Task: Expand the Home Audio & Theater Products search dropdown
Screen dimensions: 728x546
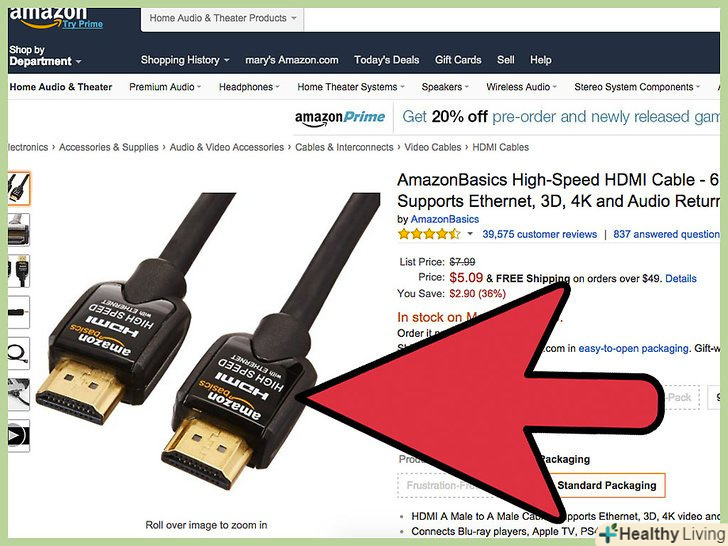Action: coord(222,19)
